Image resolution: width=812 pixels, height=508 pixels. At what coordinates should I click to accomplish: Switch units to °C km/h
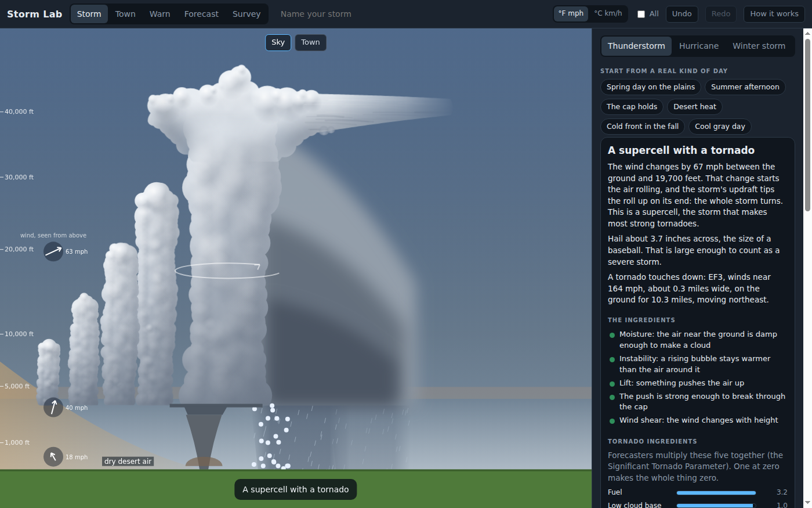[x=608, y=14]
